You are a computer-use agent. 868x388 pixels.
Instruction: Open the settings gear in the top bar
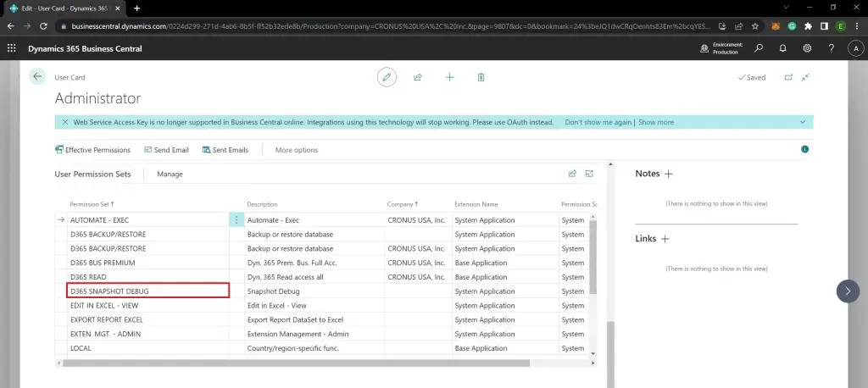pyautogui.click(x=807, y=48)
